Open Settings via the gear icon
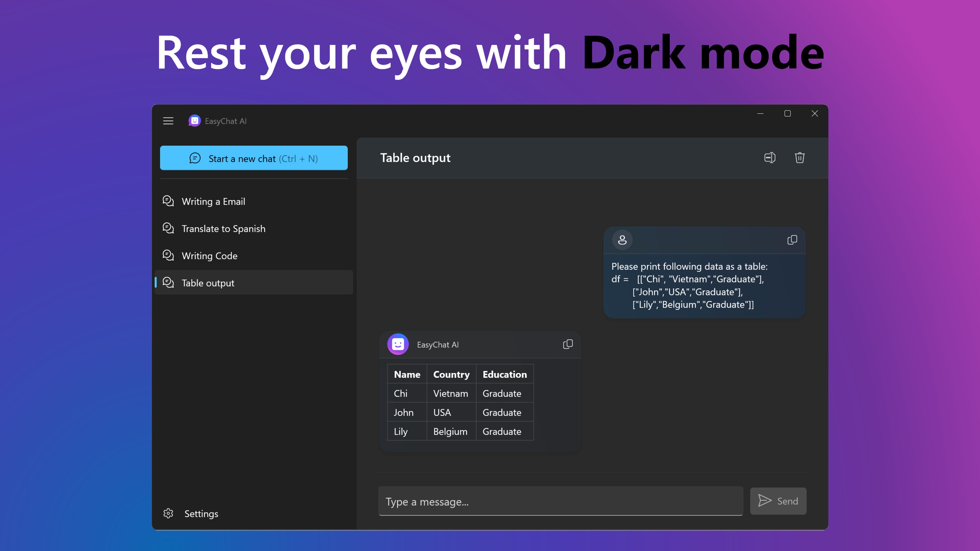This screenshot has height=551, width=980. [x=168, y=513]
